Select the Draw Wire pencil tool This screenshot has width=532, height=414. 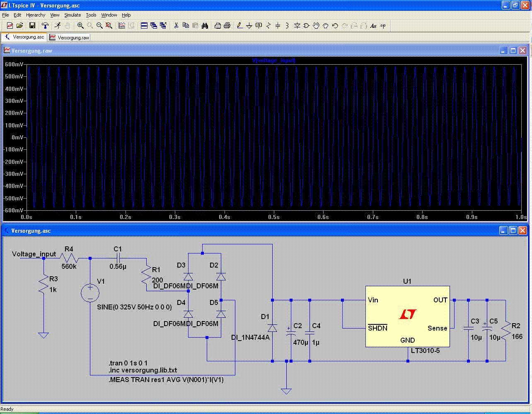pos(239,26)
